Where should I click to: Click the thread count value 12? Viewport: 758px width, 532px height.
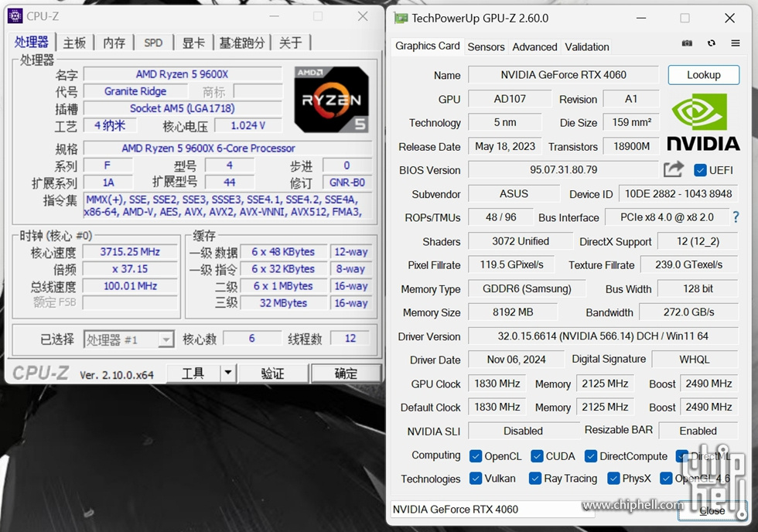pos(350,338)
